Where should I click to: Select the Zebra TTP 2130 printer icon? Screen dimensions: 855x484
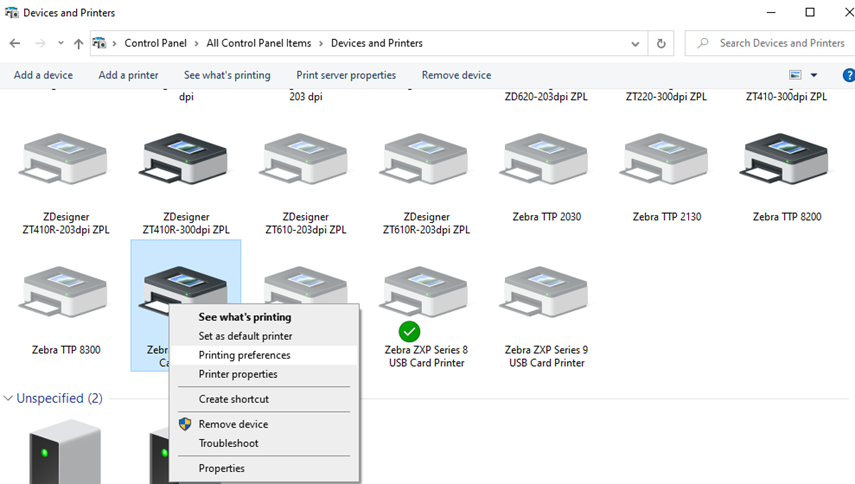point(666,159)
